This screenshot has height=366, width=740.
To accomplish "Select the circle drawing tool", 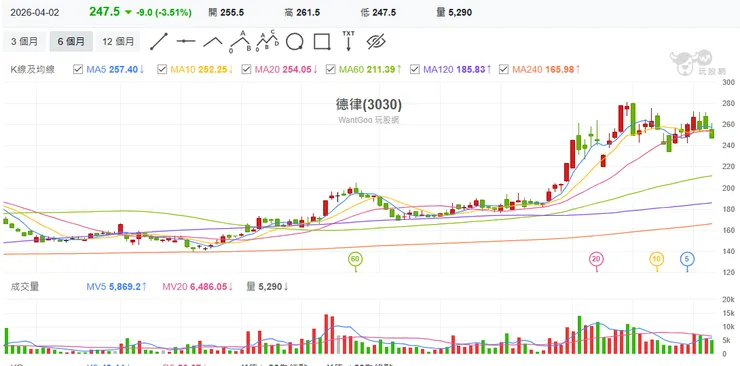I will click(x=294, y=42).
